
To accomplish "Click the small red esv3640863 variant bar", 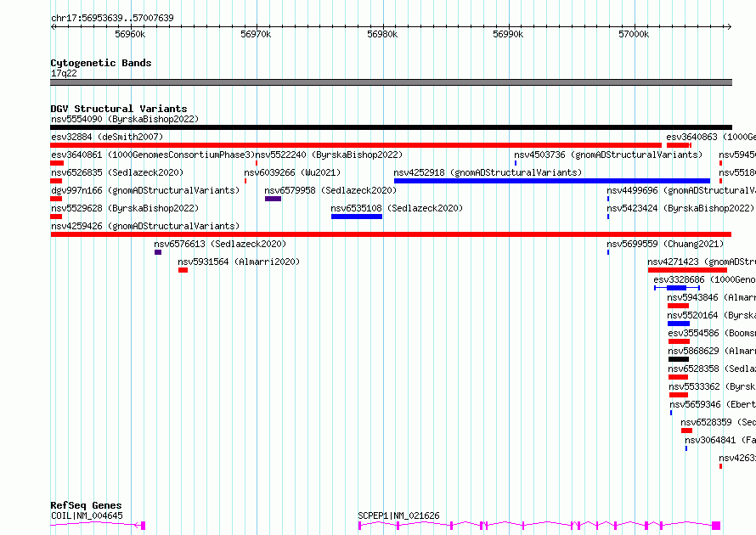I will click(x=679, y=145).
